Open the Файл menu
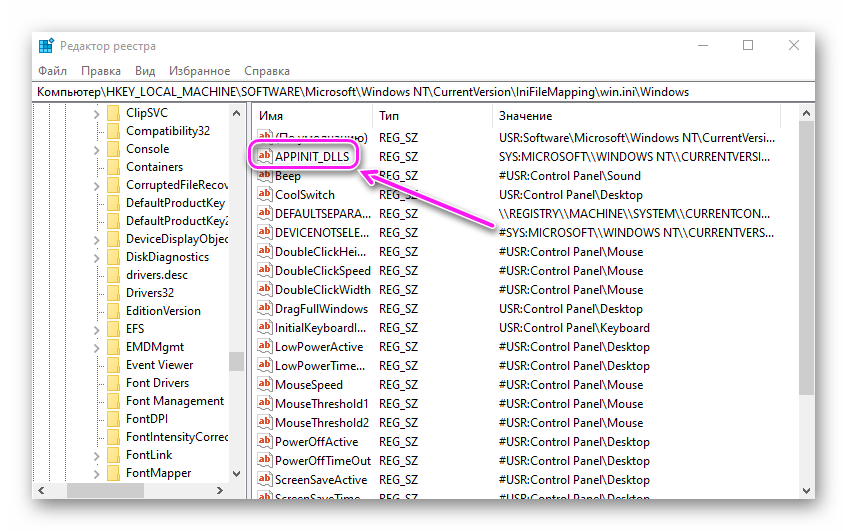Screen dimensions: 847x531 tap(52, 71)
